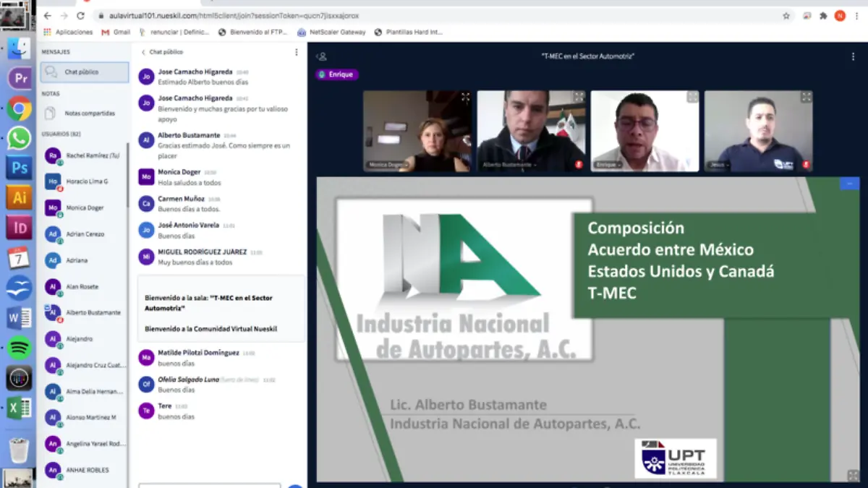Image resolution: width=868 pixels, height=488 pixels.
Task: Open Aplicaciones bookmark
Action: click(69, 32)
